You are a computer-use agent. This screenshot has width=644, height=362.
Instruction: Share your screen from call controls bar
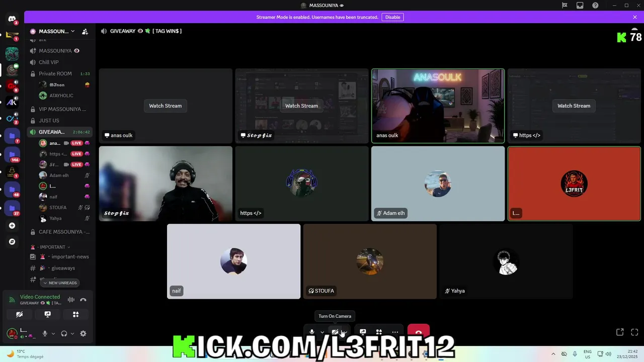click(363, 332)
